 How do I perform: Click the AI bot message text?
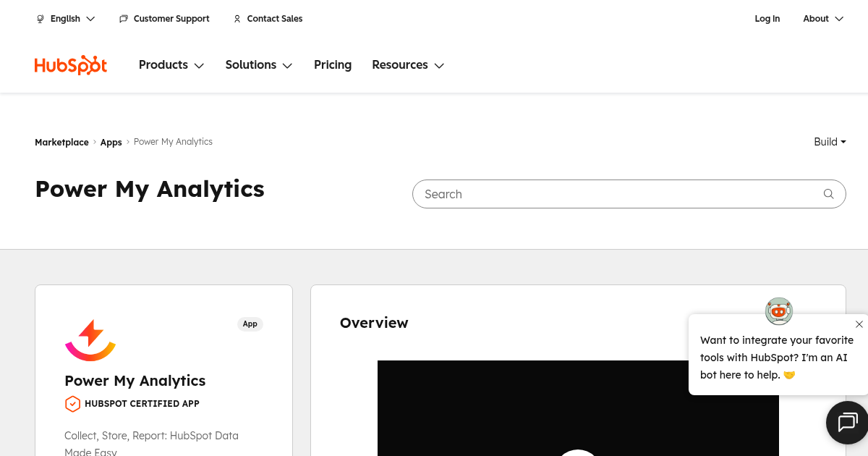777,358
